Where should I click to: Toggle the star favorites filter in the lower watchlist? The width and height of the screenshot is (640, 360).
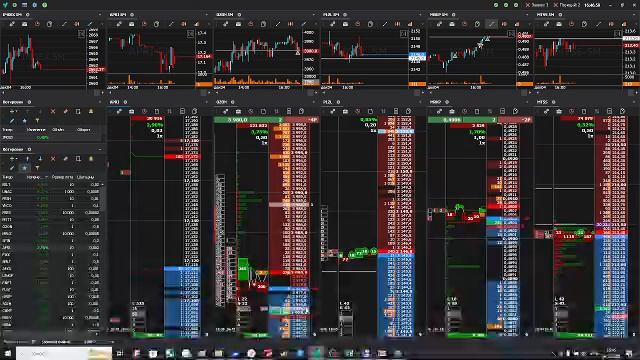(24, 168)
